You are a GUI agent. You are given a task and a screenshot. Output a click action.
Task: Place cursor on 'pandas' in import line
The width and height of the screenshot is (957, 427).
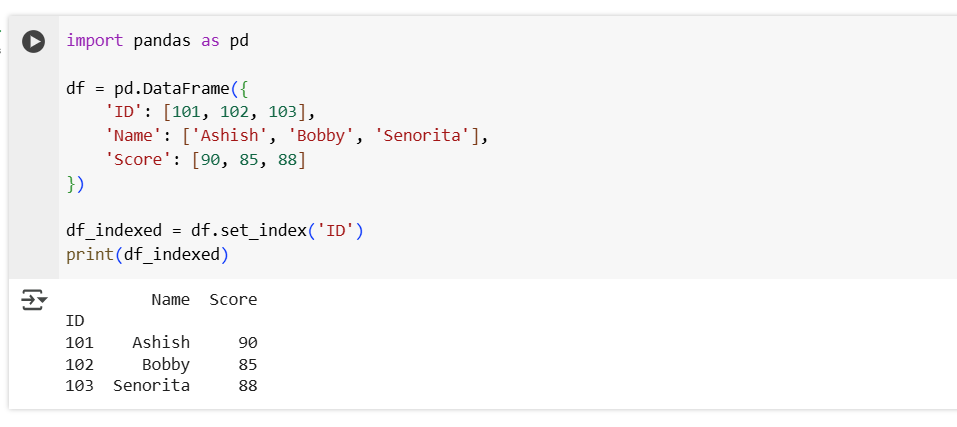point(161,41)
